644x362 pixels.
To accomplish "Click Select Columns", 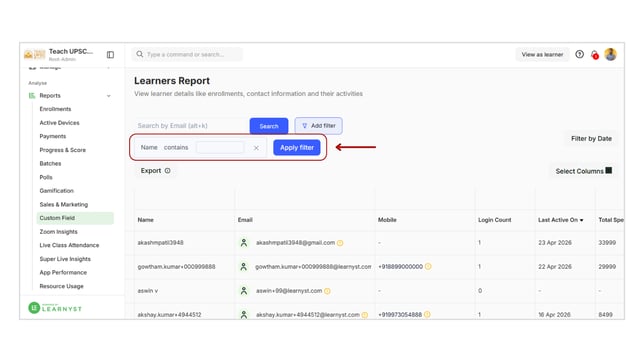I will [583, 171].
